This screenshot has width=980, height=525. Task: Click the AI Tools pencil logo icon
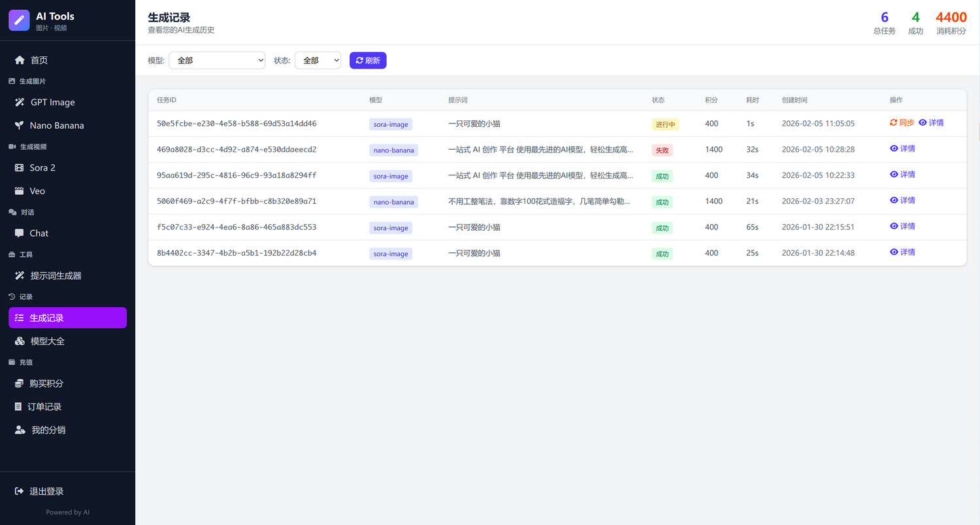click(19, 20)
